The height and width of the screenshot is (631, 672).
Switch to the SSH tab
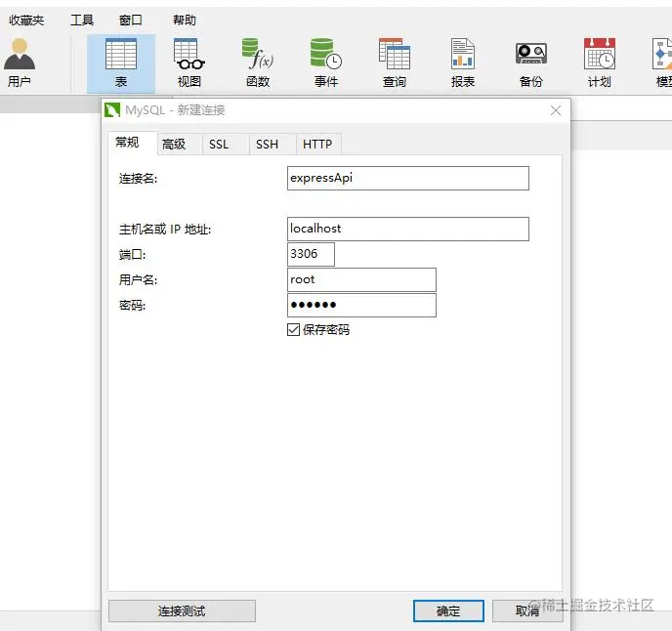(273, 144)
